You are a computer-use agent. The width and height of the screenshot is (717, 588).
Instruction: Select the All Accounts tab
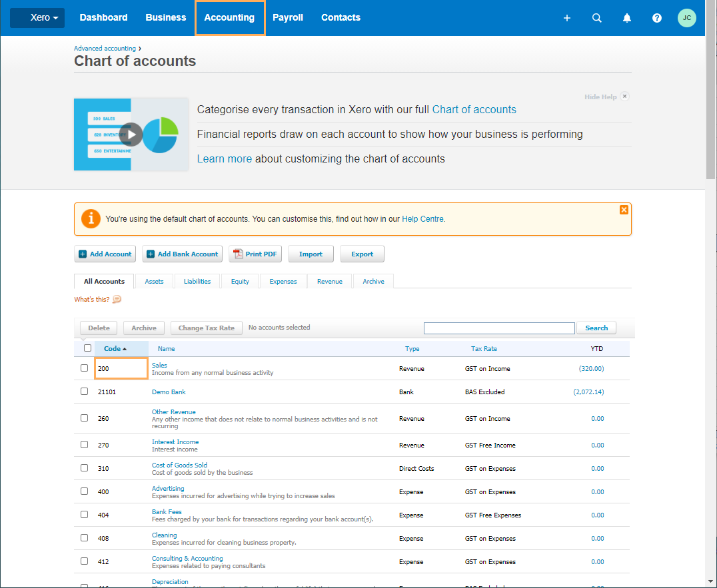104,282
